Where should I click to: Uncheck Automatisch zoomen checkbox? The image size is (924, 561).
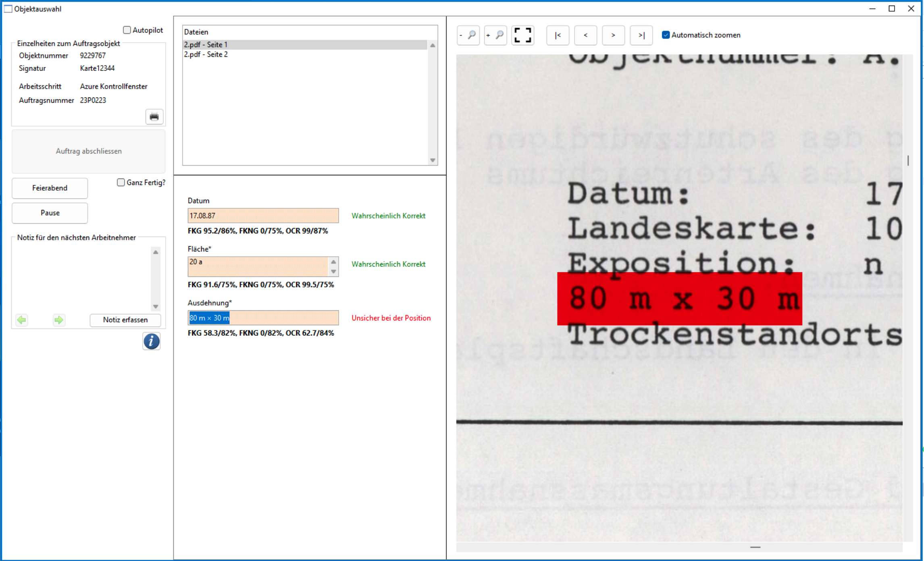[x=666, y=35]
